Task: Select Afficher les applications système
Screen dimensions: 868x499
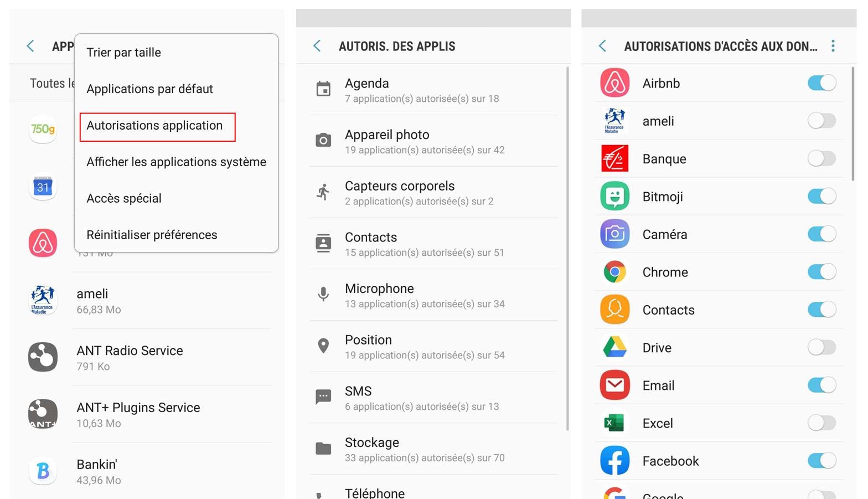Action: pos(177,162)
